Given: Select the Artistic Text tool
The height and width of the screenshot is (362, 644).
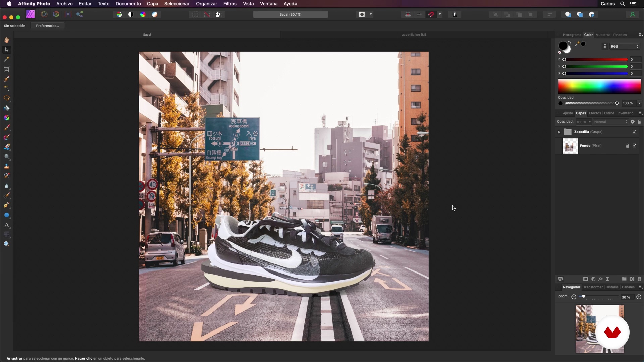Looking at the screenshot, I should tap(7, 225).
